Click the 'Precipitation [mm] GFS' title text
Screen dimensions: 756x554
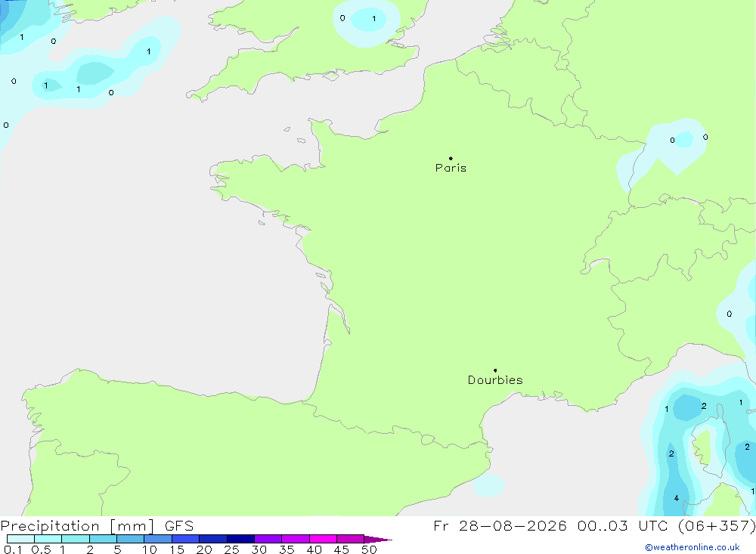97,525
